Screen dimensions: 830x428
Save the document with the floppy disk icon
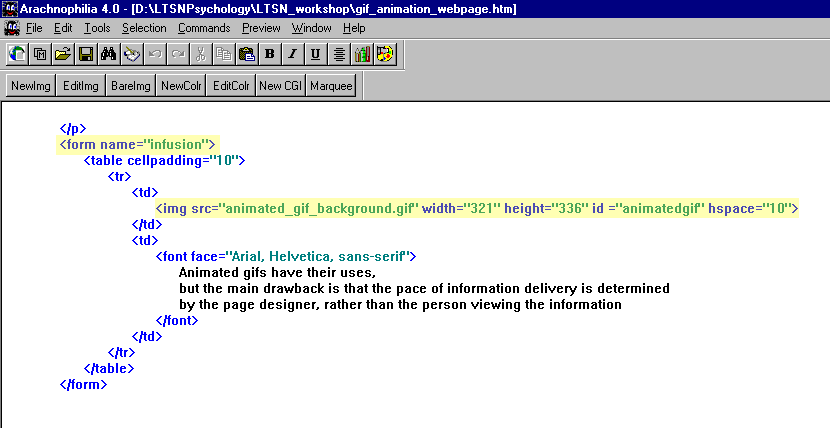point(86,54)
